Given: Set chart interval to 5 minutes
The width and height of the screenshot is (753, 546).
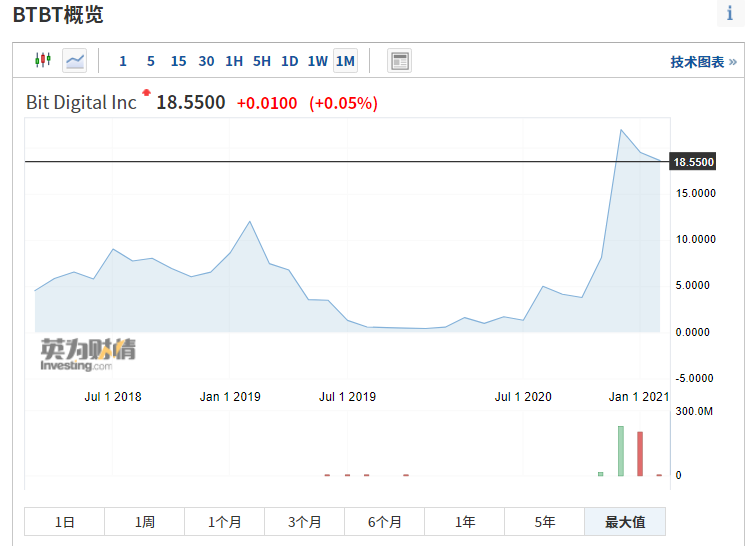Looking at the screenshot, I should pyautogui.click(x=150, y=61).
